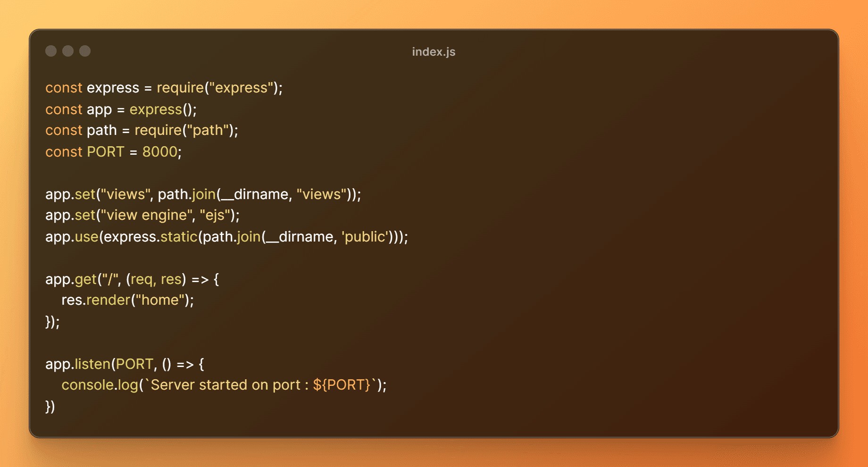
Task: Click the ${PORT} template expression
Action: click(342, 385)
